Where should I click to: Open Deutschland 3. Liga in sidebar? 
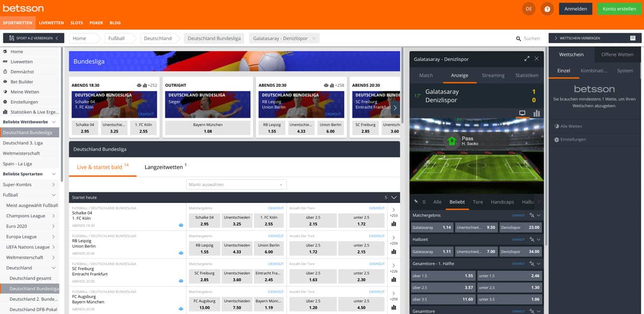(21, 143)
